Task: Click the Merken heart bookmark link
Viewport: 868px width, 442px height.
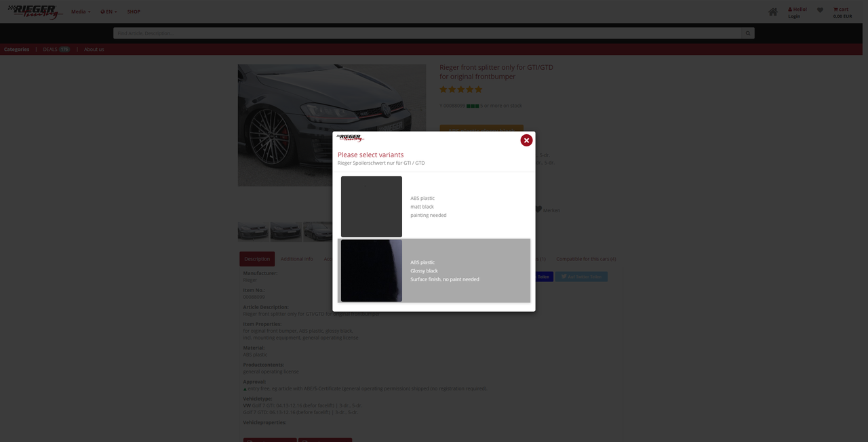Action: pos(548,210)
